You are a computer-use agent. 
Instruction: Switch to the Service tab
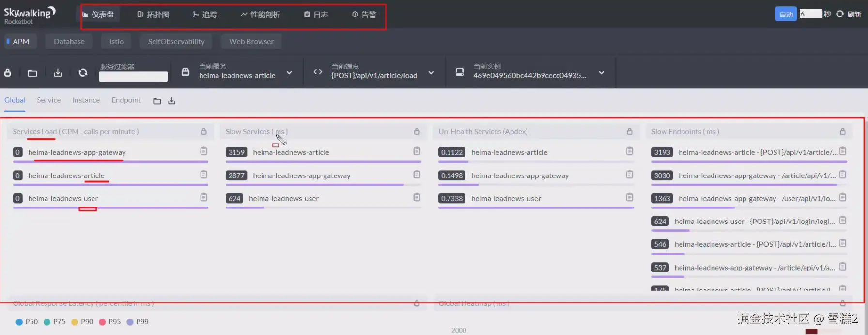[x=49, y=100]
